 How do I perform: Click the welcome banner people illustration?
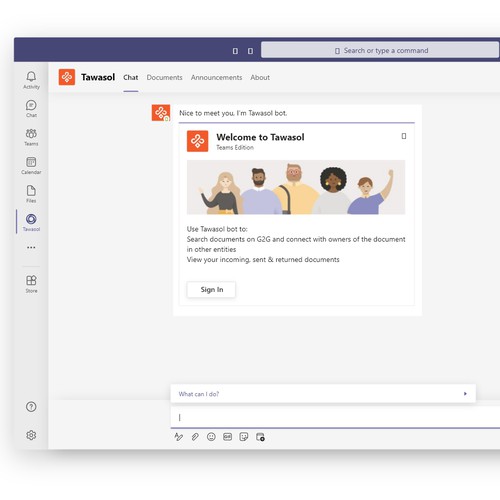tap(296, 187)
